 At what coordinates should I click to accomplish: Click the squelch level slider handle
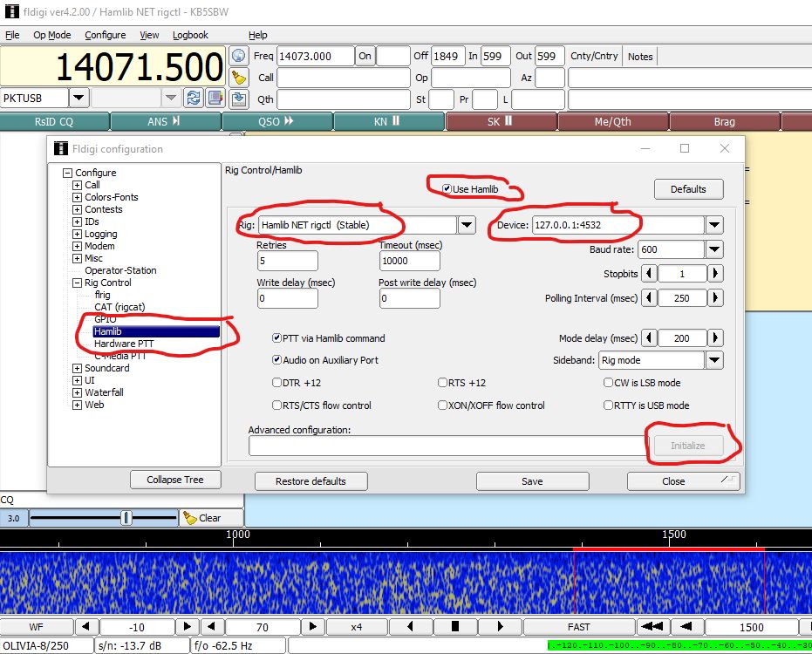click(x=126, y=518)
